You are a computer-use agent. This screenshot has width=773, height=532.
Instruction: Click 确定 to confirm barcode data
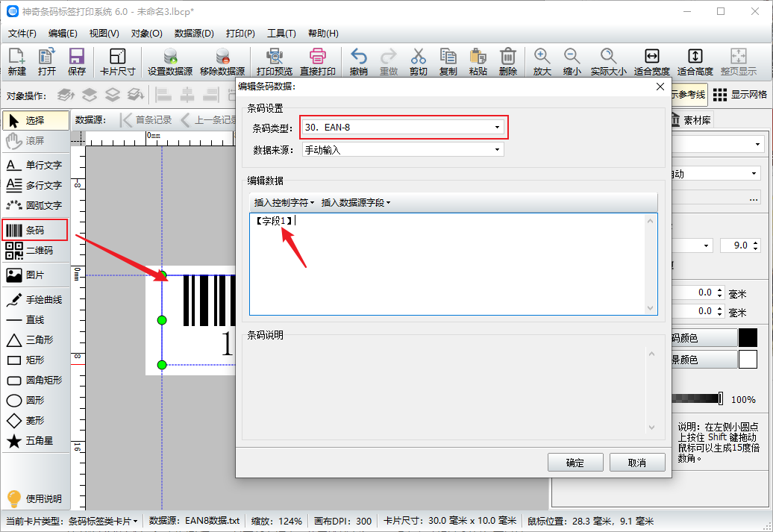click(575, 463)
